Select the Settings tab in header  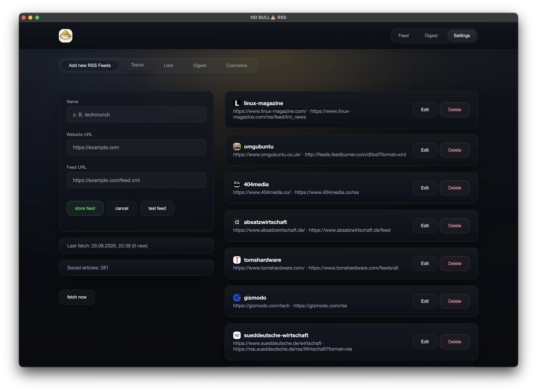click(x=462, y=36)
